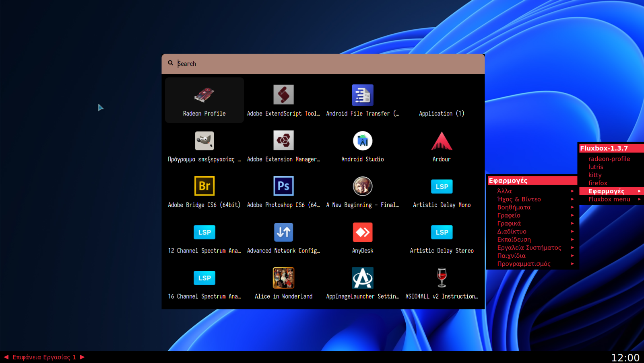Launch Android Studio icon
644x363 pixels.
click(x=363, y=141)
